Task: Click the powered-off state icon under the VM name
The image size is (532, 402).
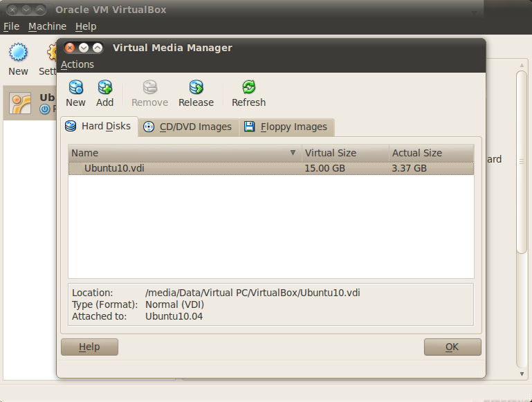Action: pos(44,109)
